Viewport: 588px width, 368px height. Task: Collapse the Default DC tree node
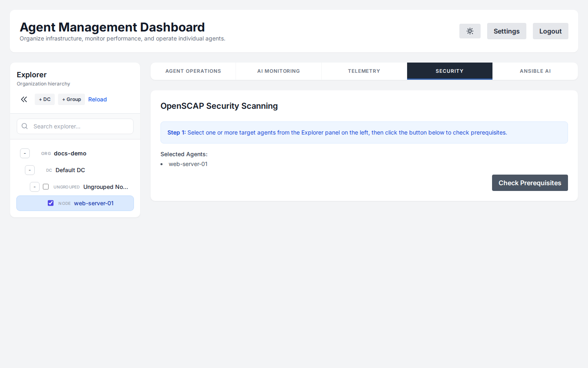point(30,170)
